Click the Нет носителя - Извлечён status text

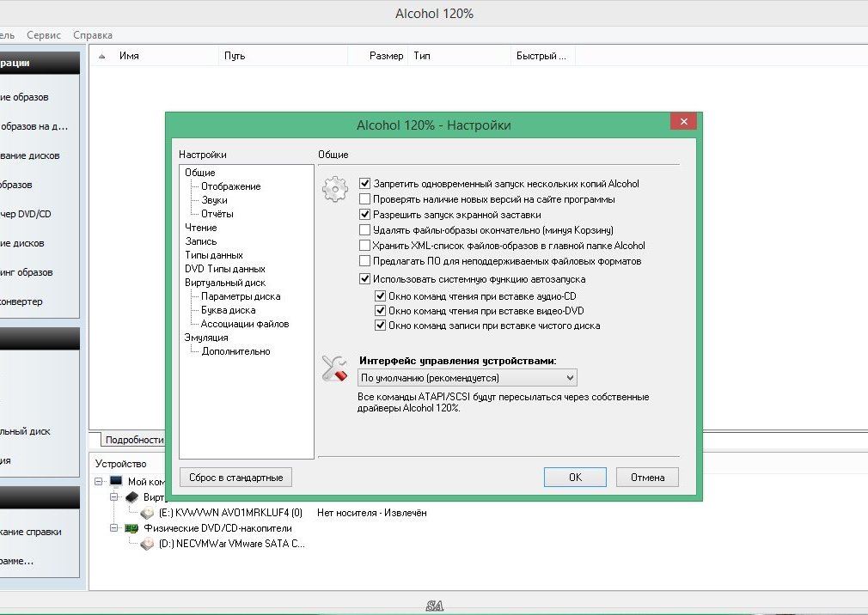(x=372, y=514)
